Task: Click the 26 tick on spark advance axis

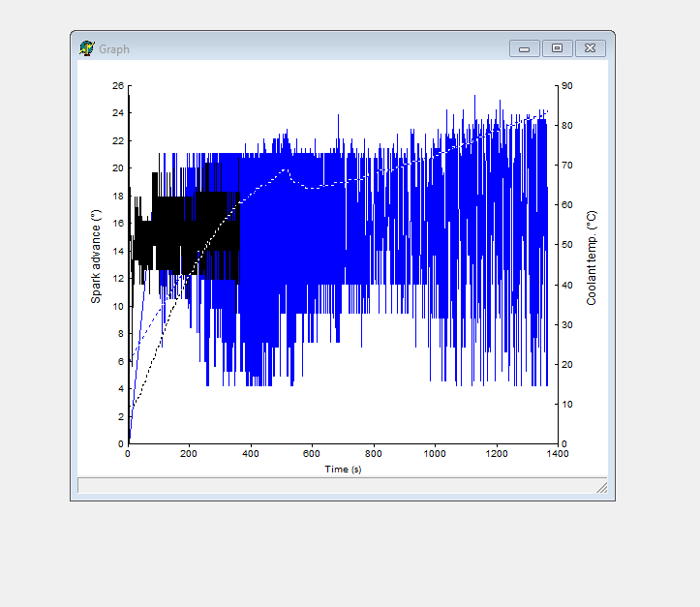Action: (x=118, y=86)
